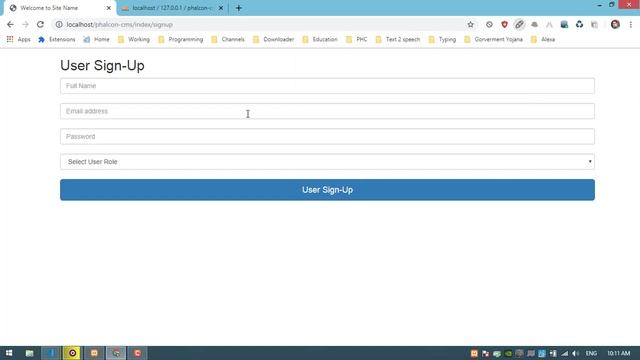This screenshot has width=640, height=360.
Task: Switch to the localhost phpMyAdmin tab
Action: [173, 8]
